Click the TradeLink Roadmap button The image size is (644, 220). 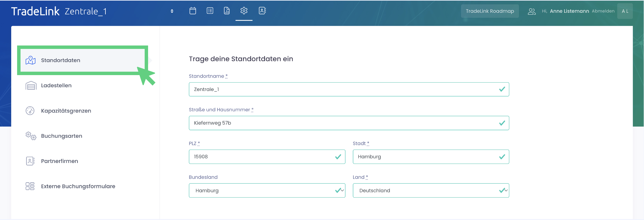pos(490,11)
